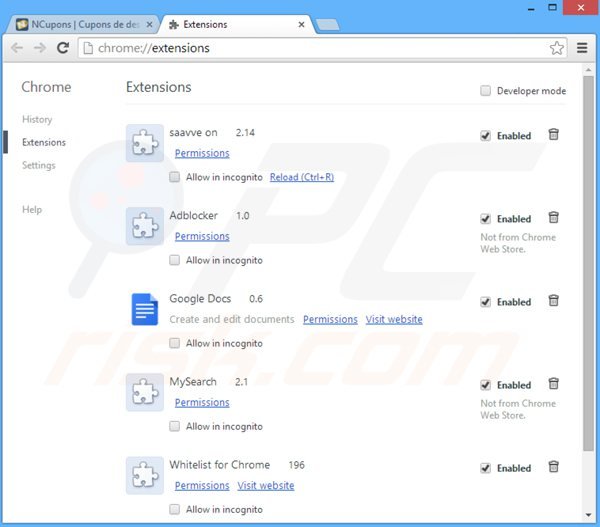Open the Chrome hamburger menu

[x=582, y=48]
